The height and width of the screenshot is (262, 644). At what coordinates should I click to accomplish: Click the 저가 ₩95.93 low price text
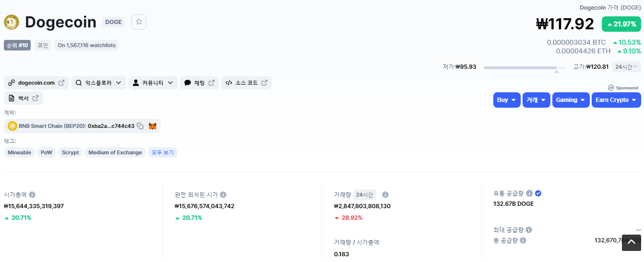459,67
